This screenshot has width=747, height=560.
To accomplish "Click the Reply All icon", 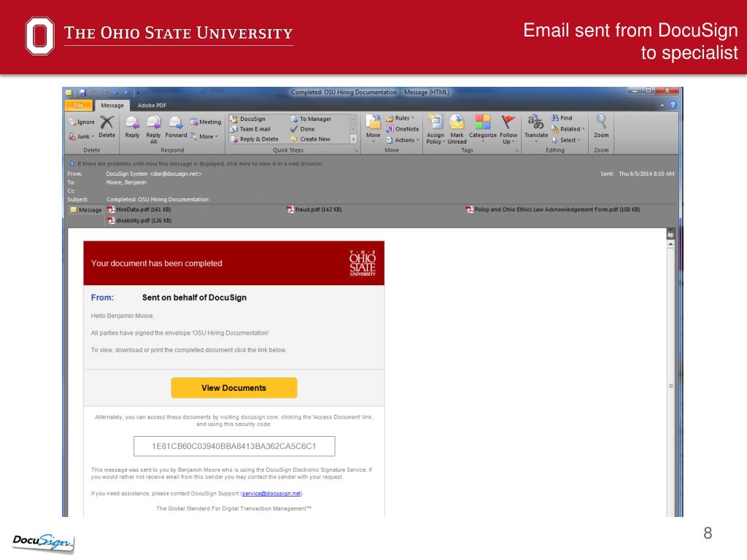I will coord(153,123).
